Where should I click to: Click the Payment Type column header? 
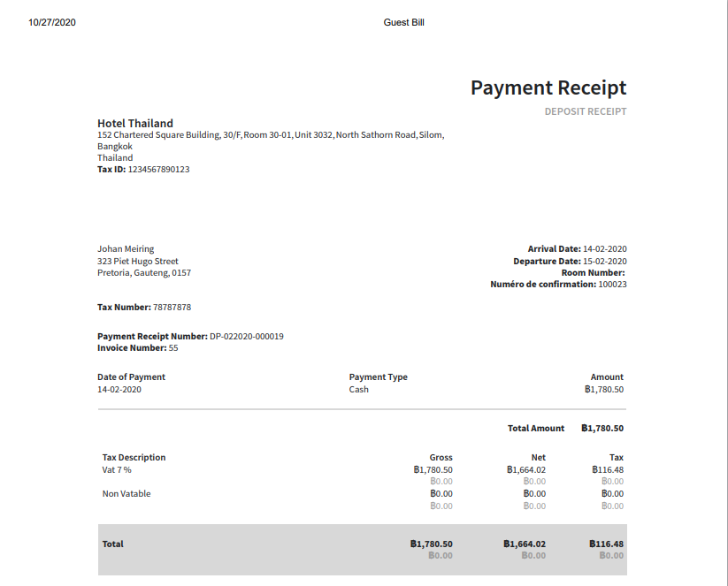(379, 377)
